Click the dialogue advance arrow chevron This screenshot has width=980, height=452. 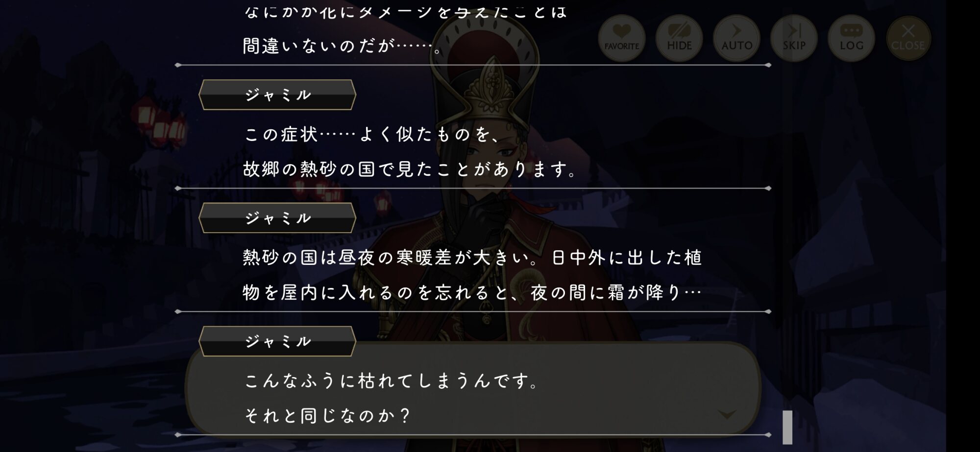tap(727, 414)
